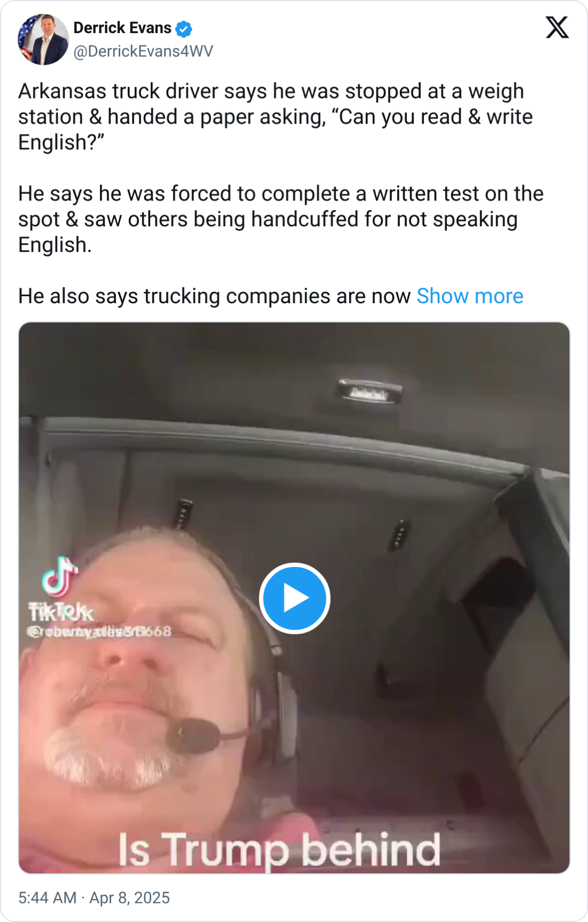Click the TikTok username watermark text
Viewport: 588px width, 922px height.
(x=99, y=632)
